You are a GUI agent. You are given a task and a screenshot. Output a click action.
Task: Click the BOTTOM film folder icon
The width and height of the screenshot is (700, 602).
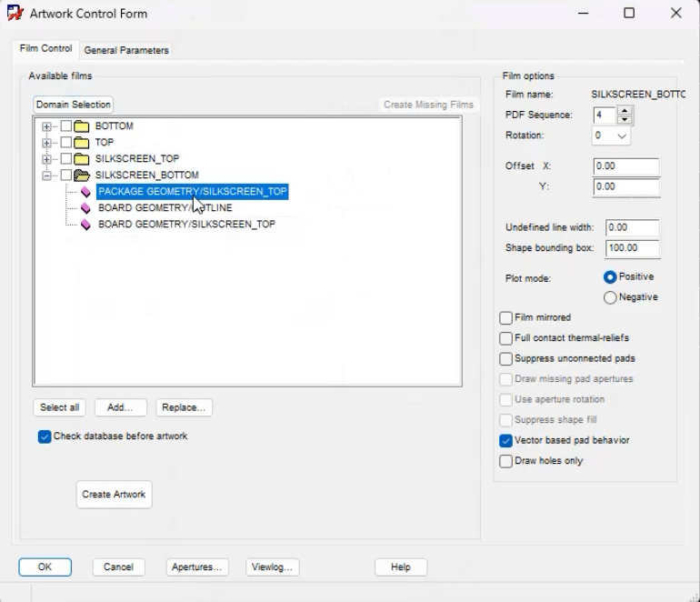pos(81,126)
